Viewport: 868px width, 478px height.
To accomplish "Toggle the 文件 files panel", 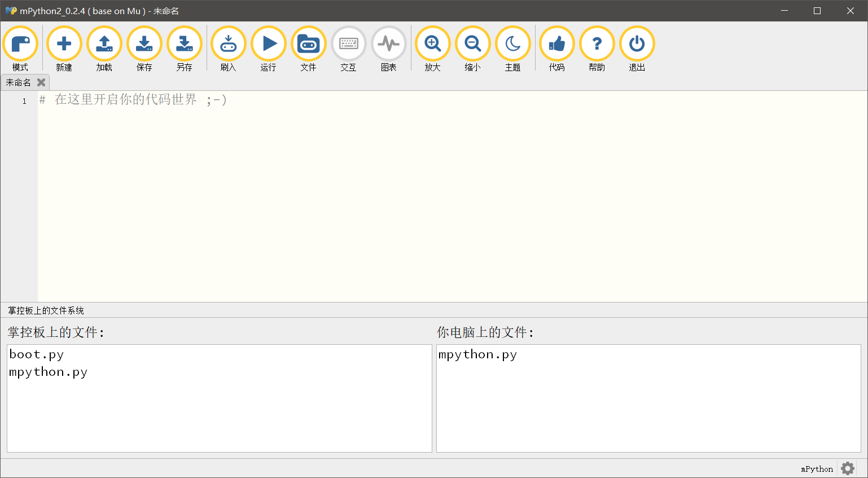I will click(309, 49).
